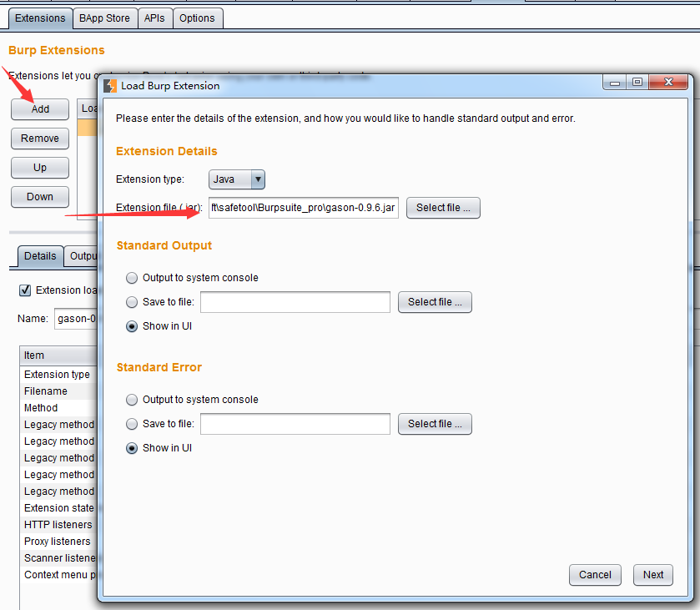Click the Remove extension button
The image size is (700, 610).
pyautogui.click(x=40, y=139)
